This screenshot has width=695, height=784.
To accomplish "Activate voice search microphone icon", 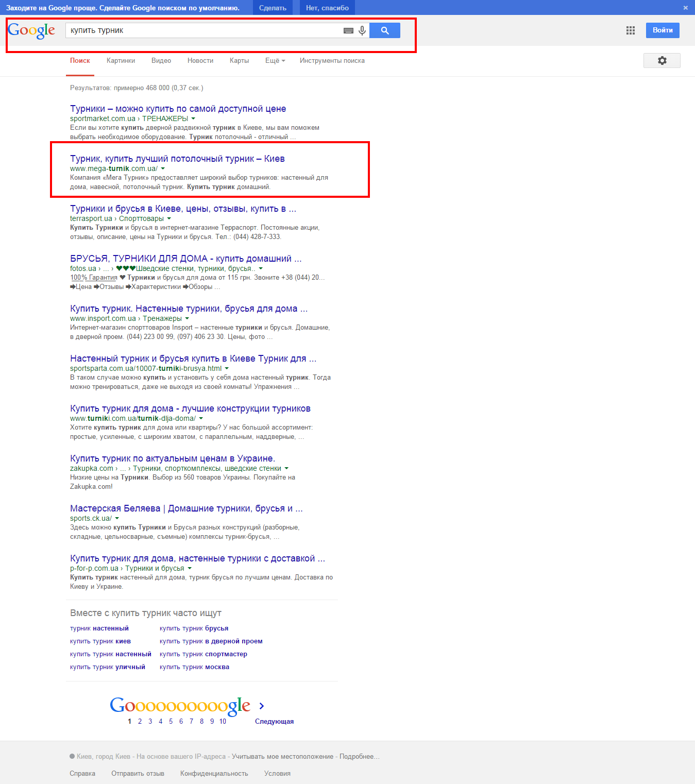I will (362, 30).
